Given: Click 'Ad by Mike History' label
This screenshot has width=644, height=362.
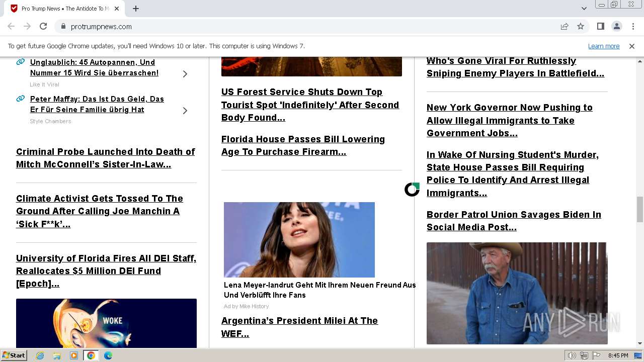Looking at the screenshot, I should 247,306.
